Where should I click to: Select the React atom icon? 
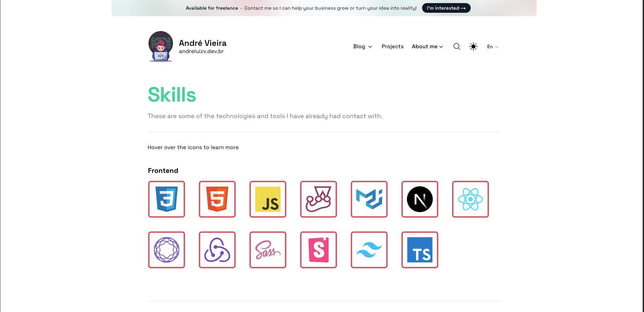pyautogui.click(x=470, y=199)
